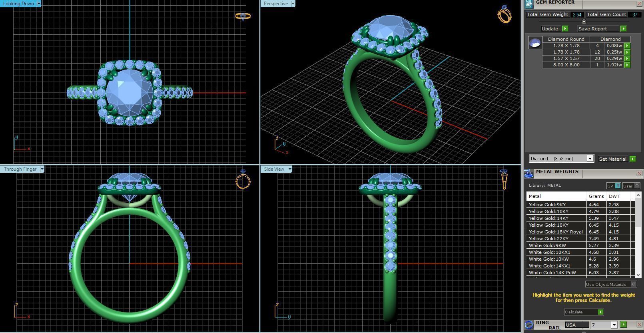Click the 8.00 X 8.00 diamond size cell
Image resolution: width=644 pixels, height=333 pixels.
click(566, 65)
